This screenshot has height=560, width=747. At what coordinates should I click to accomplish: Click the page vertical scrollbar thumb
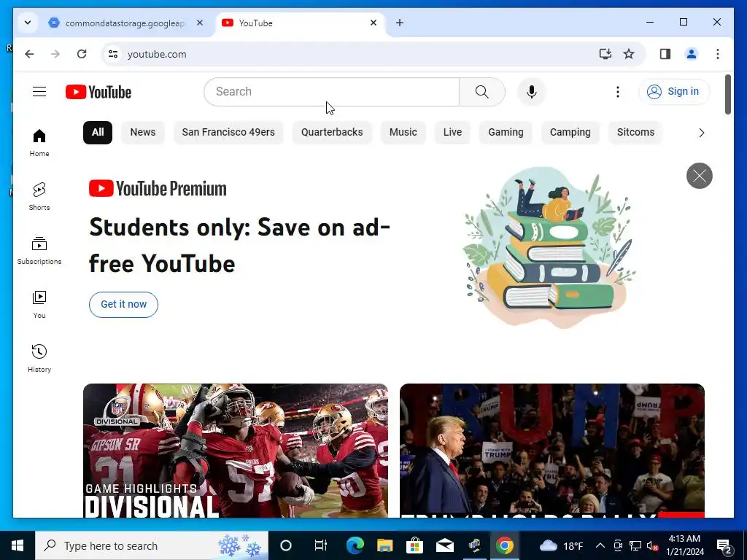(727, 94)
